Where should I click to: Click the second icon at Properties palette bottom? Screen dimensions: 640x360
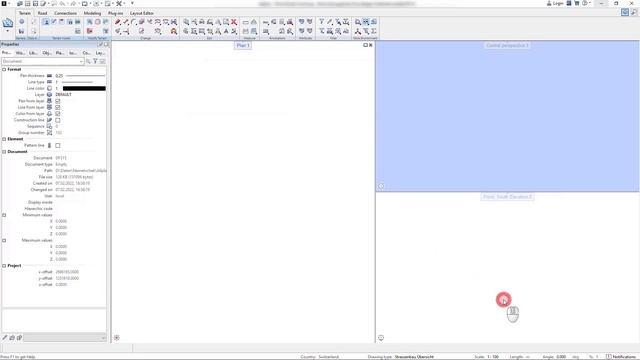(x=12, y=338)
